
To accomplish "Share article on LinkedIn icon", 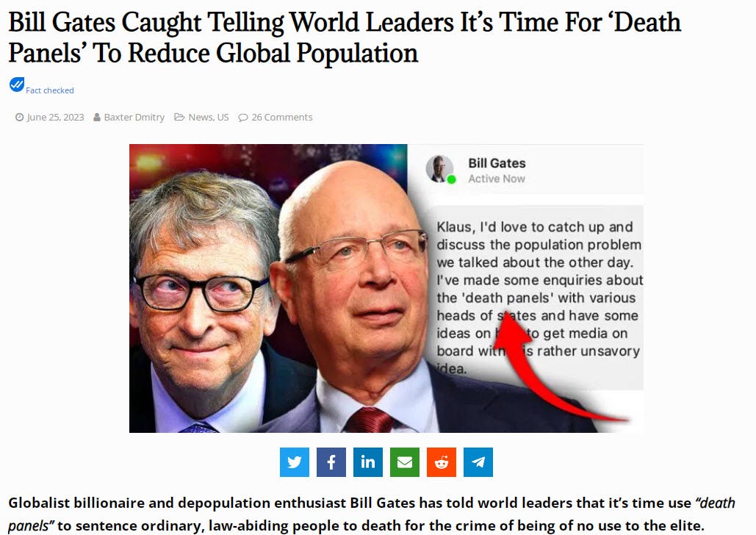I will (x=368, y=462).
